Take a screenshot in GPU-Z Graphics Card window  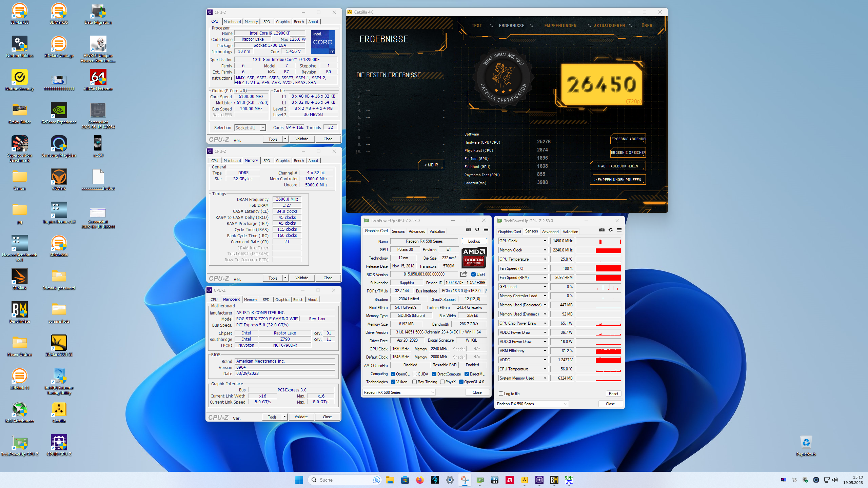pos(469,230)
